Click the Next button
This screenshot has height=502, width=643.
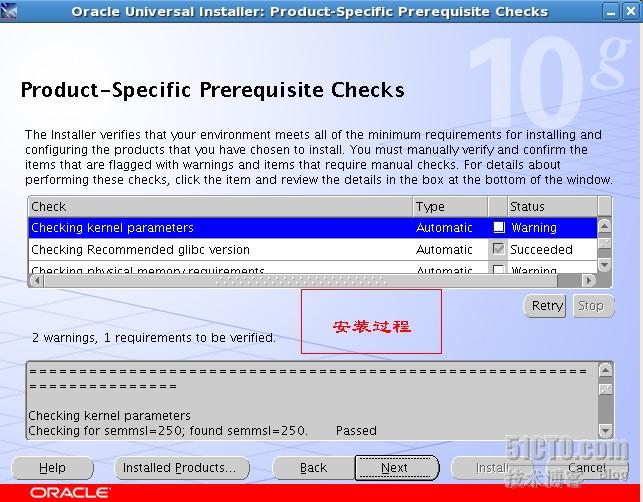397,468
